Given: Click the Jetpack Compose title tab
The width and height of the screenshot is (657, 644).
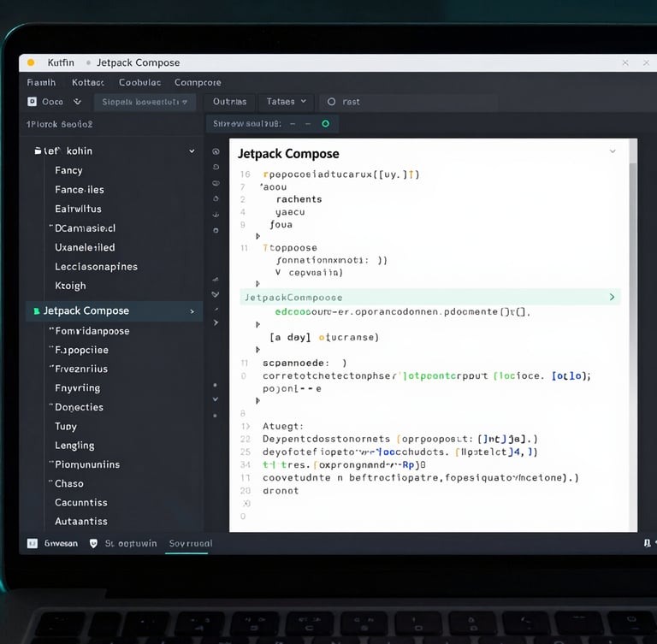Looking at the screenshot, I should [x=139, y=62].
